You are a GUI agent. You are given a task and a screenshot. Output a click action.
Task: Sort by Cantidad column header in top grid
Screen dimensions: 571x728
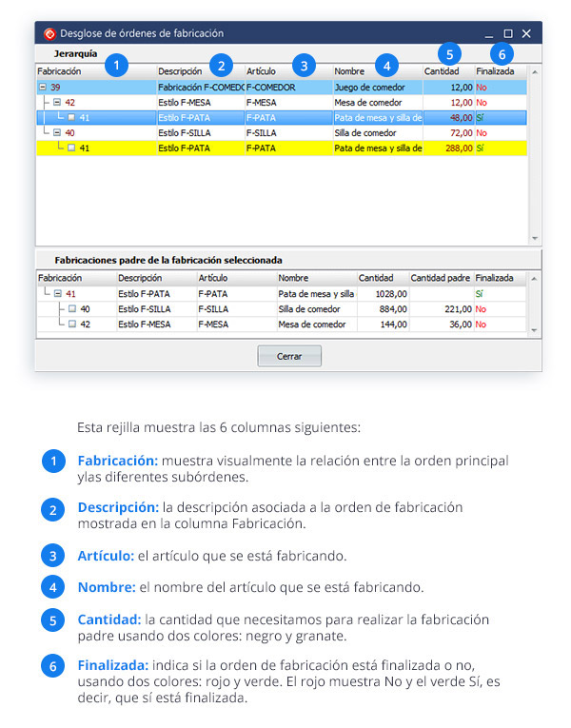coord(442,71)
